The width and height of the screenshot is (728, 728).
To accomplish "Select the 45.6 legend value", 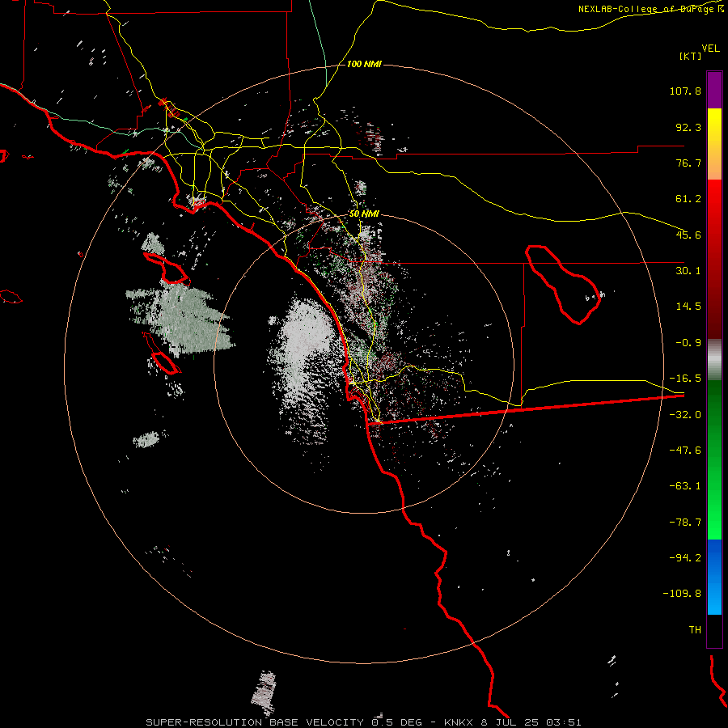I will pyautogui.click(x=688, y=235).
